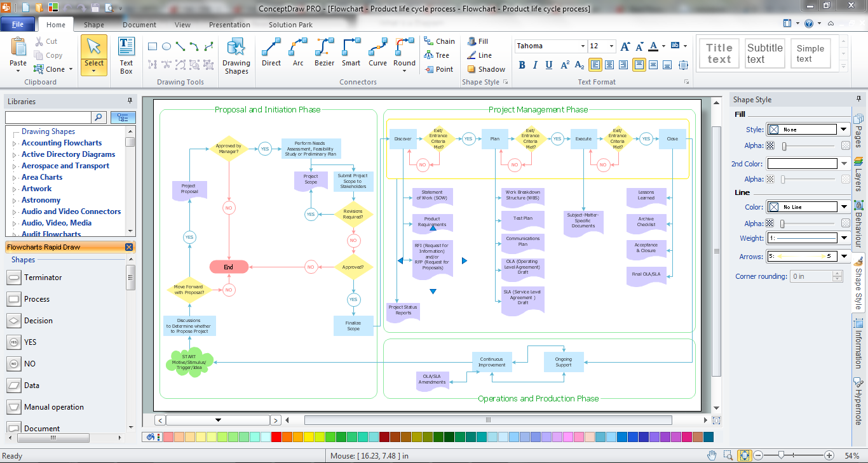Toggle Italic text formatting
Viewport: 868px width, 463px height.
tap(536, 65)
